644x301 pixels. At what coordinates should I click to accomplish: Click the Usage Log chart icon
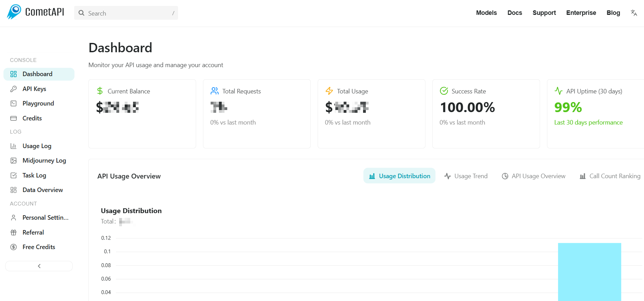[x=14, y=146]
